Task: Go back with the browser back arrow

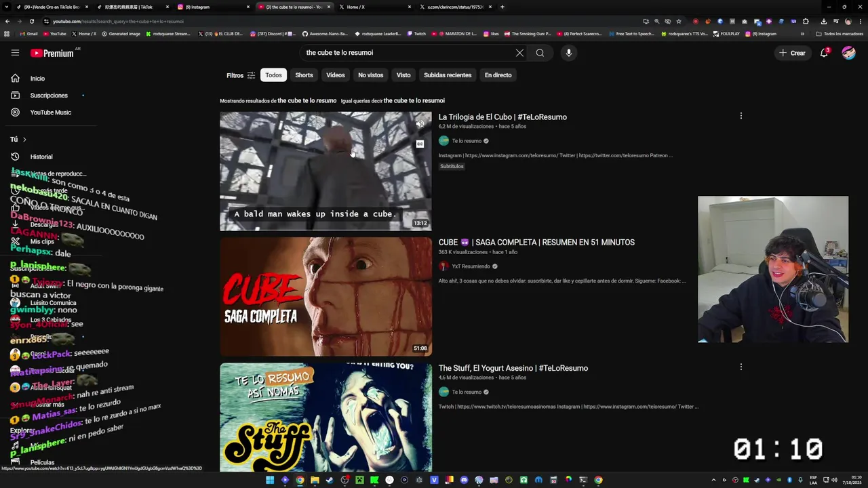Action: [7, 21]
